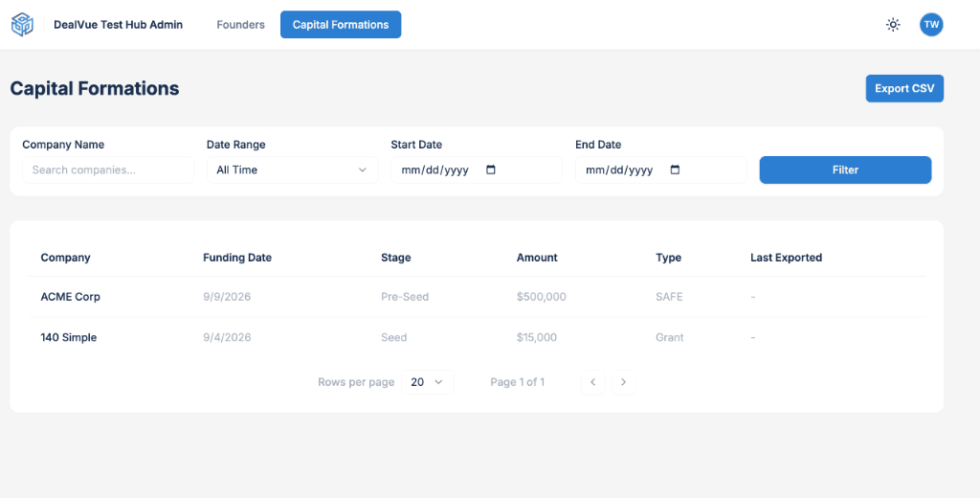Image resolution: width=980 pixels, height=498 pixels.
Task: Click the SAFE type cell
Action: point(669,297)
